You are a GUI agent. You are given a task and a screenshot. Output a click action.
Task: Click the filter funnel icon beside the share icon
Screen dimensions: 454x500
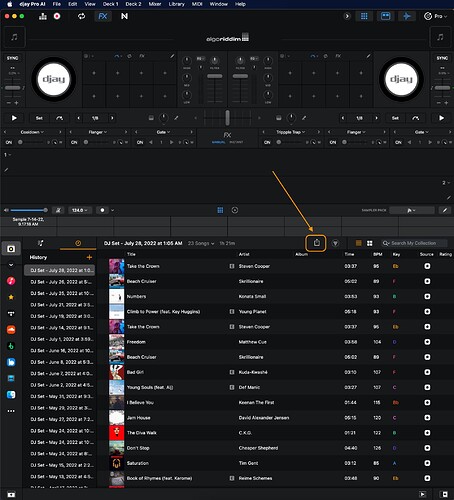pyautogui.click(x=335, y=243)
